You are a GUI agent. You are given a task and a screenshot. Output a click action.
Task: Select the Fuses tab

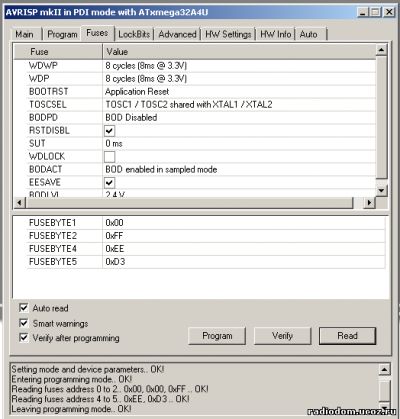[97, 33]
